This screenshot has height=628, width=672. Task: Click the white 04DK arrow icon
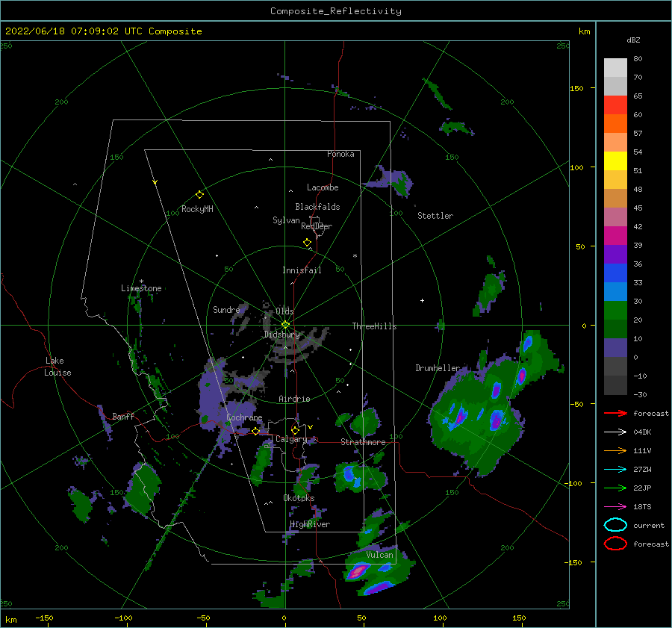[x=615, y=432]
